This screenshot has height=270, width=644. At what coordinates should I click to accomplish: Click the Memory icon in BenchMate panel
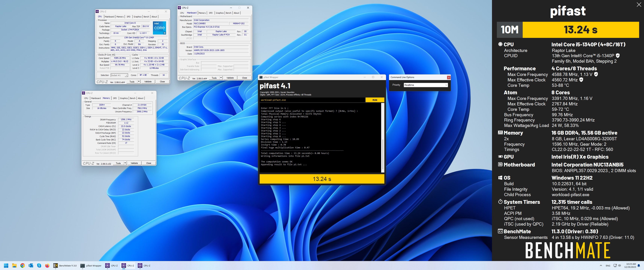500,133
